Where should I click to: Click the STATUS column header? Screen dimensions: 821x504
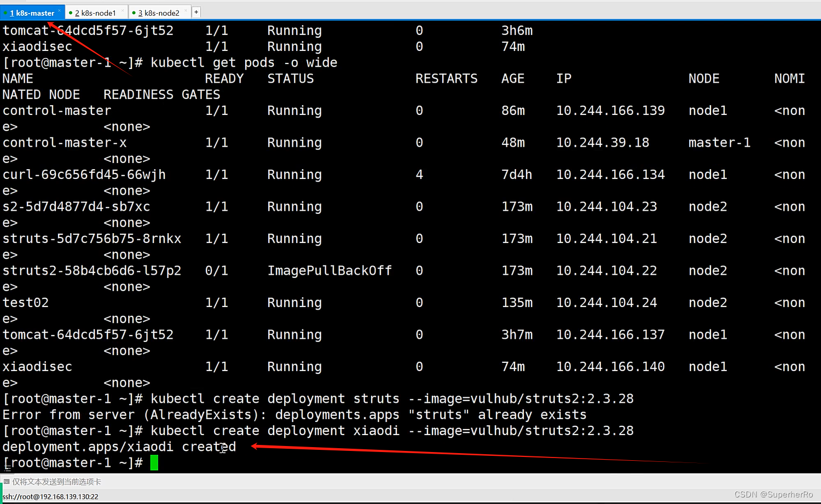[291, 78]
